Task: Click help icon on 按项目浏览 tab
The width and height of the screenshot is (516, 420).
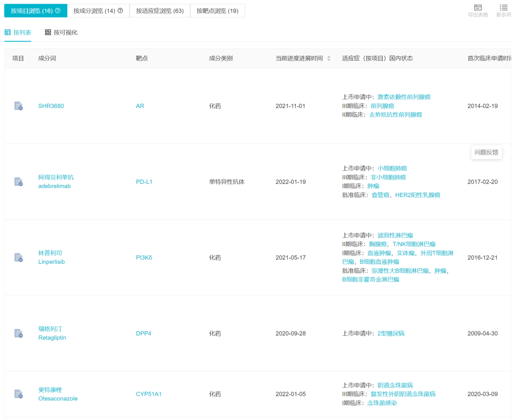Action: 58,11
